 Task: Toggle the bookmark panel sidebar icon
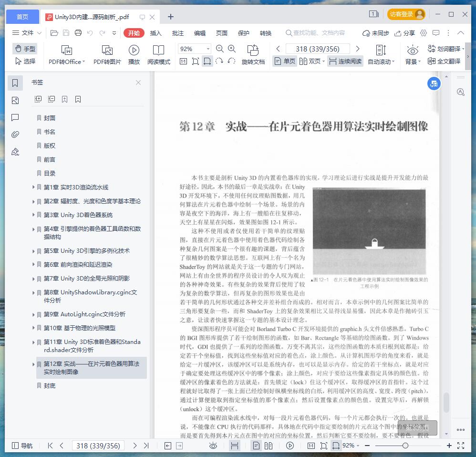pos(15,83)
